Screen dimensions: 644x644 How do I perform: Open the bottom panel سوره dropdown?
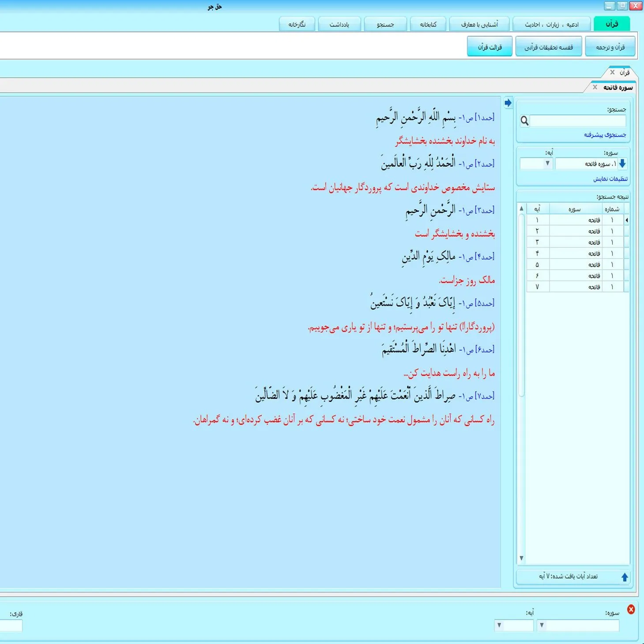(542, 625)
